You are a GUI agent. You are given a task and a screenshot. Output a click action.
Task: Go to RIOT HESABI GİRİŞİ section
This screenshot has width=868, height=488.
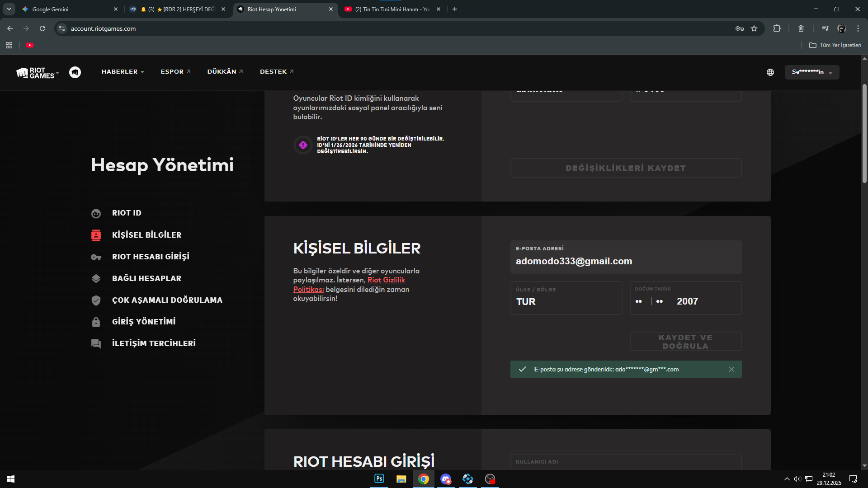coord(151,257)
